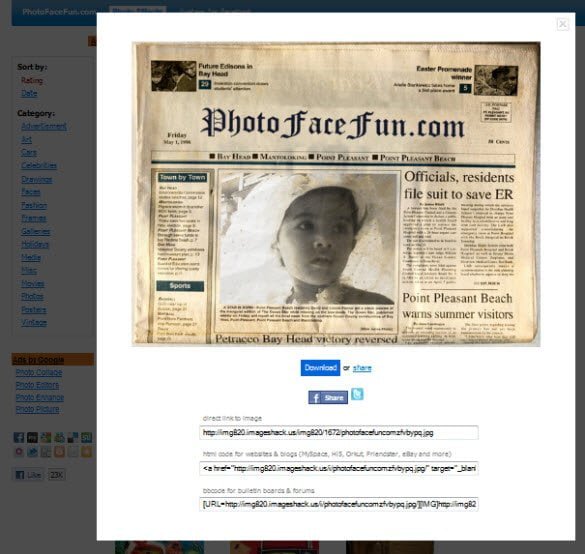Open the Frames category
The width and height of the screenshot is (585, 554).
(34, 218)
